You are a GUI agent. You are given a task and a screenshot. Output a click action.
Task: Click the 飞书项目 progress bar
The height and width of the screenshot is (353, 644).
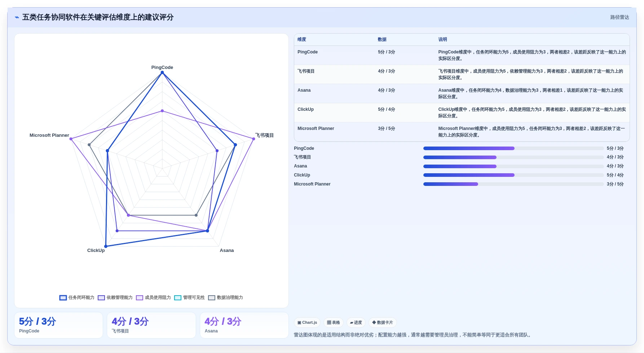[513, 157]
